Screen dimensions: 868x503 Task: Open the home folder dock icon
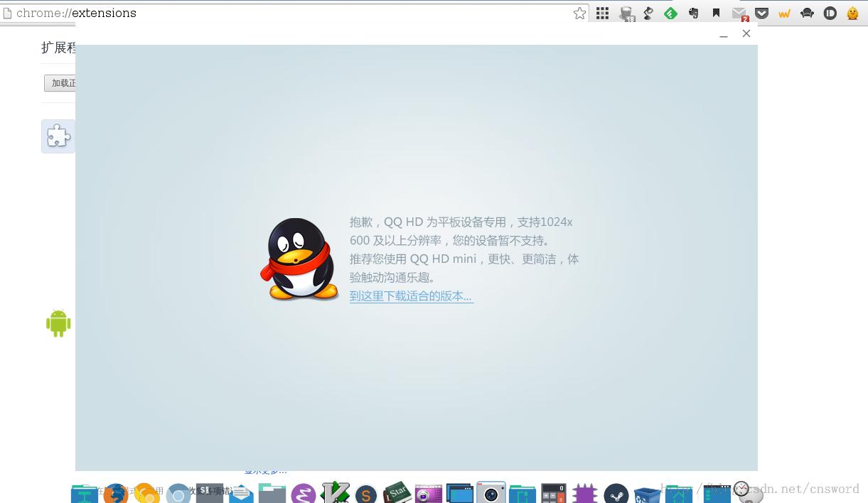pos(679,493)
